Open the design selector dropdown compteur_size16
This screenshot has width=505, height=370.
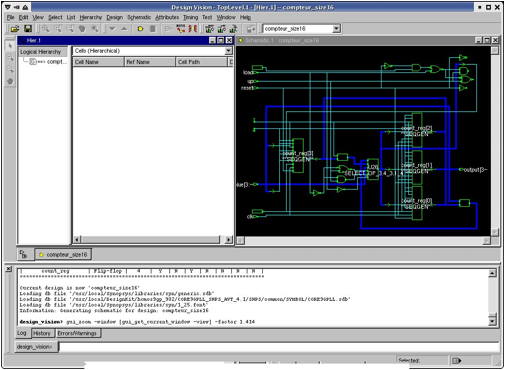click(x=336, y=29)
